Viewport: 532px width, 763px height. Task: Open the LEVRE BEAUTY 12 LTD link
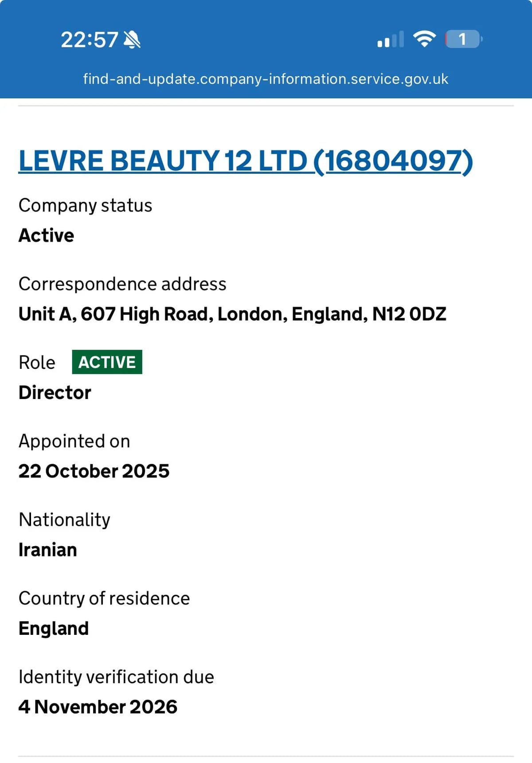[246, 160]
